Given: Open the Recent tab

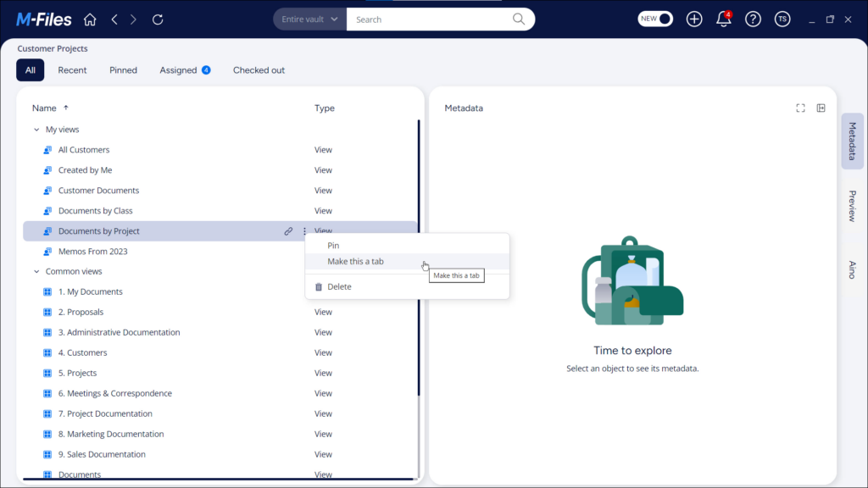Looking at the screenshot, I should 72,69.
